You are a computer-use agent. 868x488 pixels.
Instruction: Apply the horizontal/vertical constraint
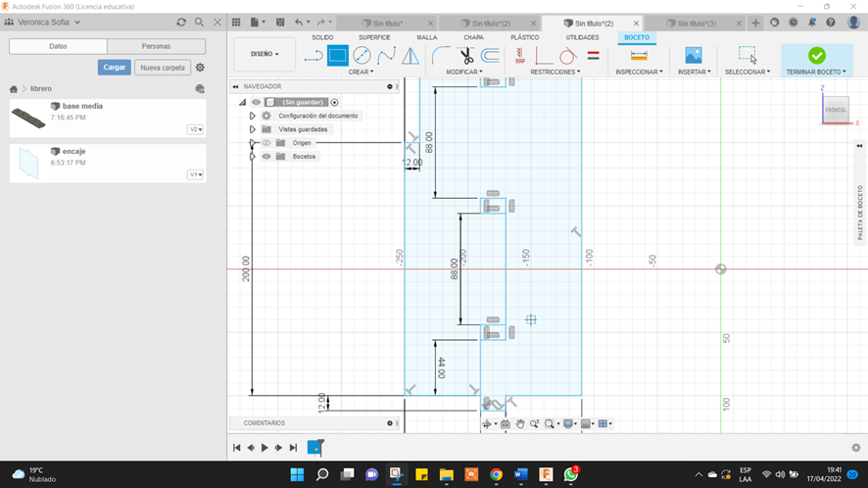[x=520, y=56]
